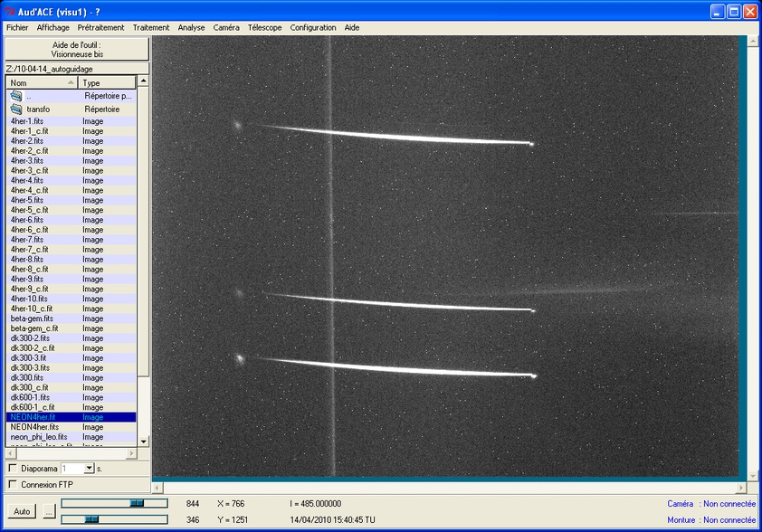This screenshot has height=532, width=762.
Task: Click the Auto threshold button
Action: click(x=22, y=511)
